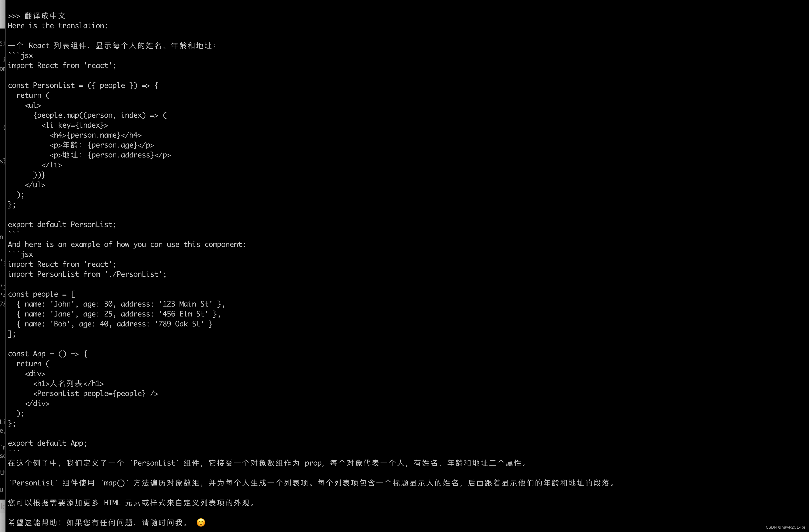The height and width of the screenshot is (532, 809).
Task: Click 'const App = () => {' line
Action: click(x=48, y=354)
